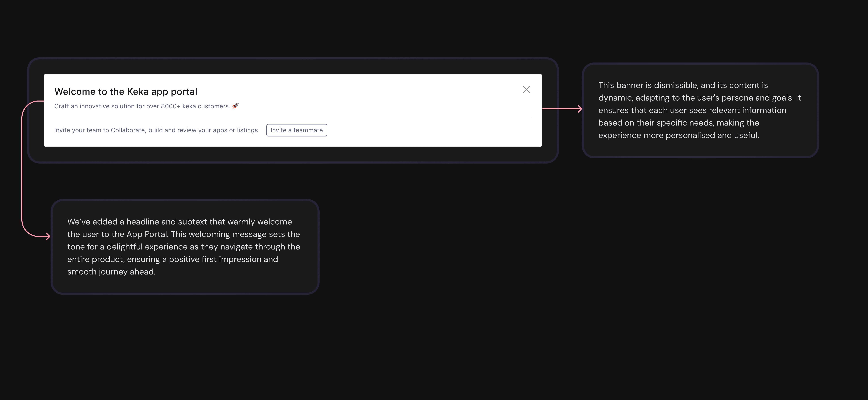Click the pink arrowhead pointing at the right note

point(580,109)
